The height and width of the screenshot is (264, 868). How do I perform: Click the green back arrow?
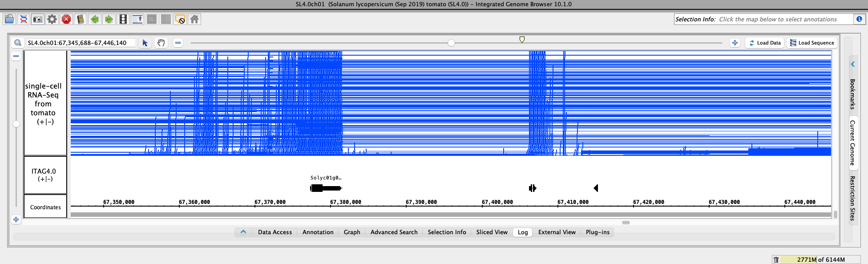click(95, 19)
